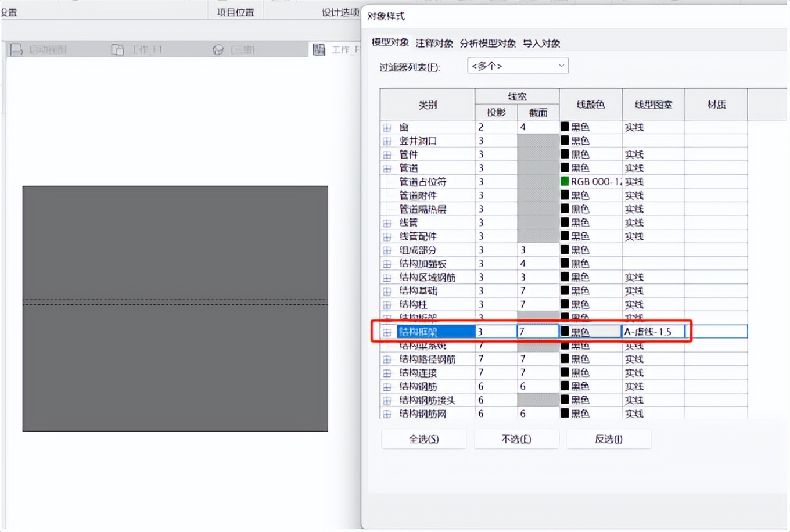Viewport: 790px width, 532px height.
Task: Click the 类别 column header
Action: tap(428, 105)
